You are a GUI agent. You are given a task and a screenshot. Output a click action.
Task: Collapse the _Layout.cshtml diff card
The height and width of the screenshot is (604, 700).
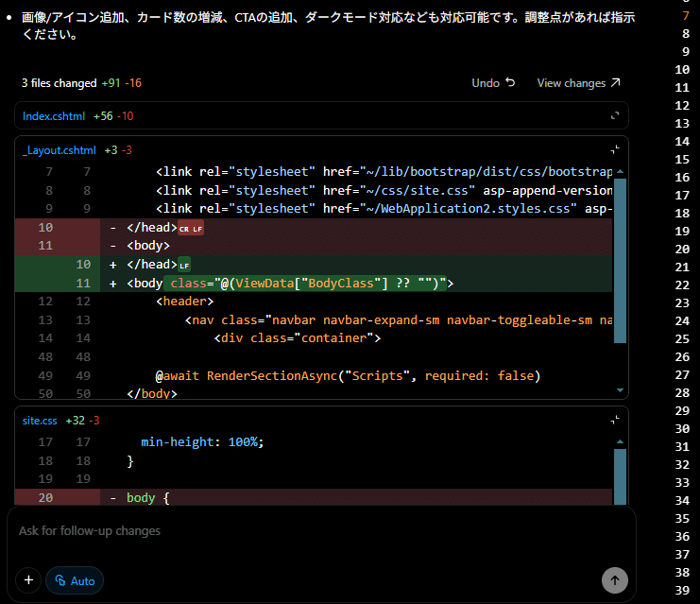tap(615, 149)
